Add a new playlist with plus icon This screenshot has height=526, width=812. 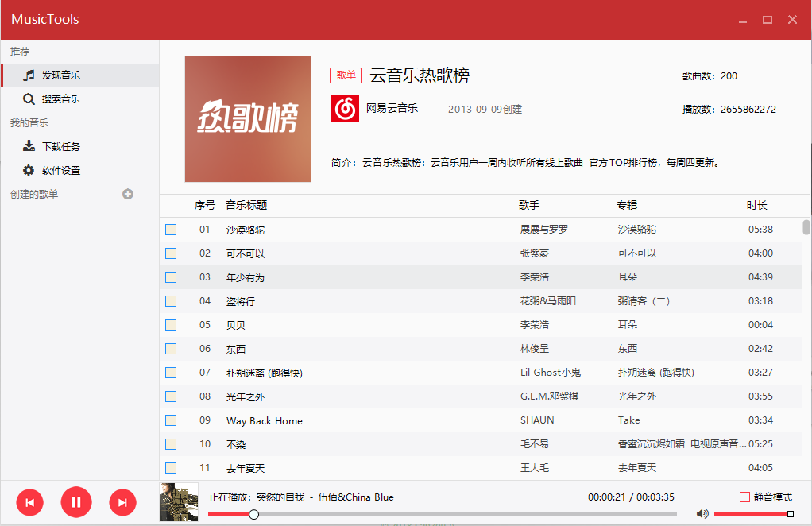[x=128, y=194]
